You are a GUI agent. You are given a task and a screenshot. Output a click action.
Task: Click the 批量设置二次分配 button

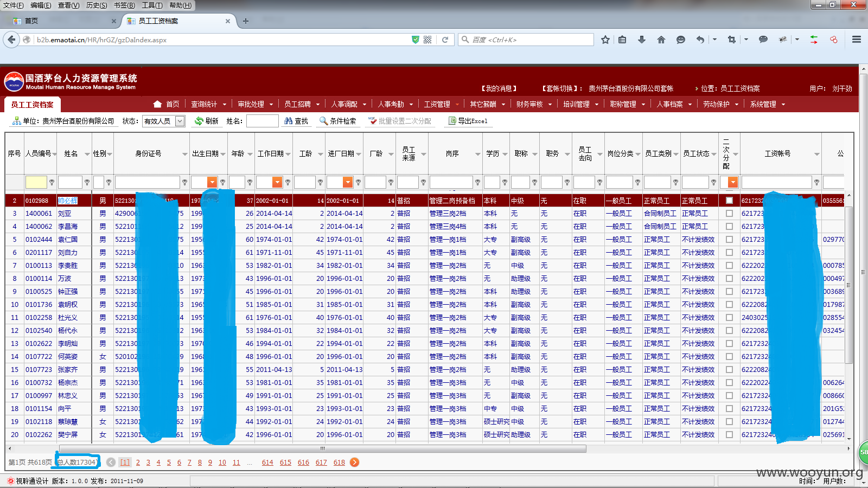pyautogui.click(x=400, y=121)
